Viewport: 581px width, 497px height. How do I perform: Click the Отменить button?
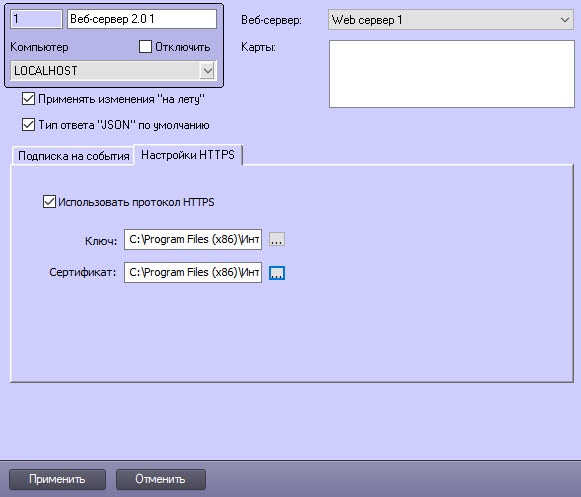[x=160, y=479]
